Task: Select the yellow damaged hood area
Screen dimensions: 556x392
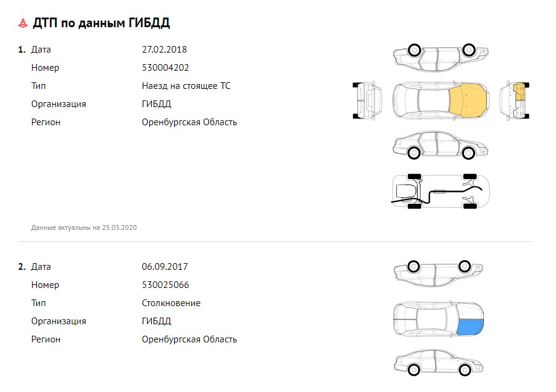Action: 468,100
